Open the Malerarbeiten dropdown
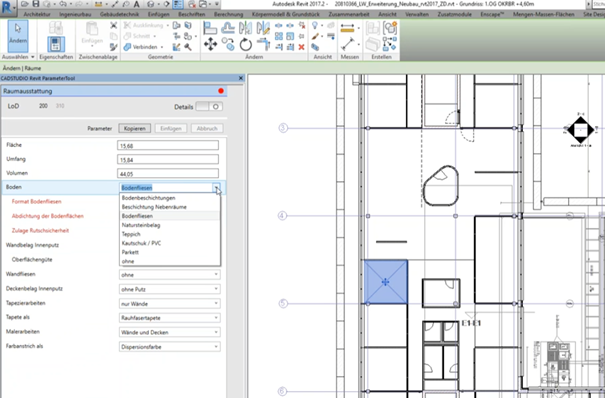The image size is (605, 398). point(170,332)
